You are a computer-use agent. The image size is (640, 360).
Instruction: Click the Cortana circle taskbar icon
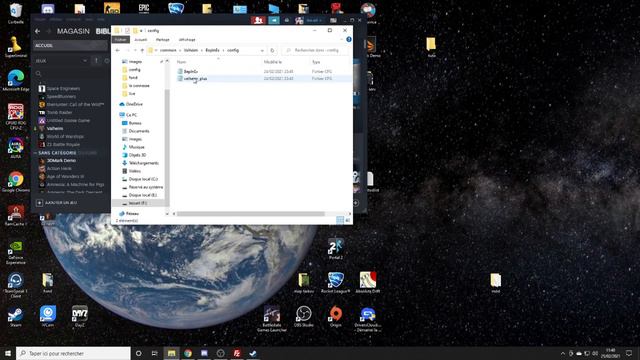[138, 353]
